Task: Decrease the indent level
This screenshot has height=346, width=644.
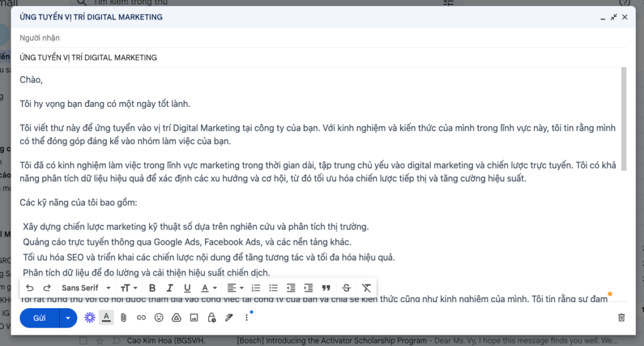Action: (x=291, y=288)
